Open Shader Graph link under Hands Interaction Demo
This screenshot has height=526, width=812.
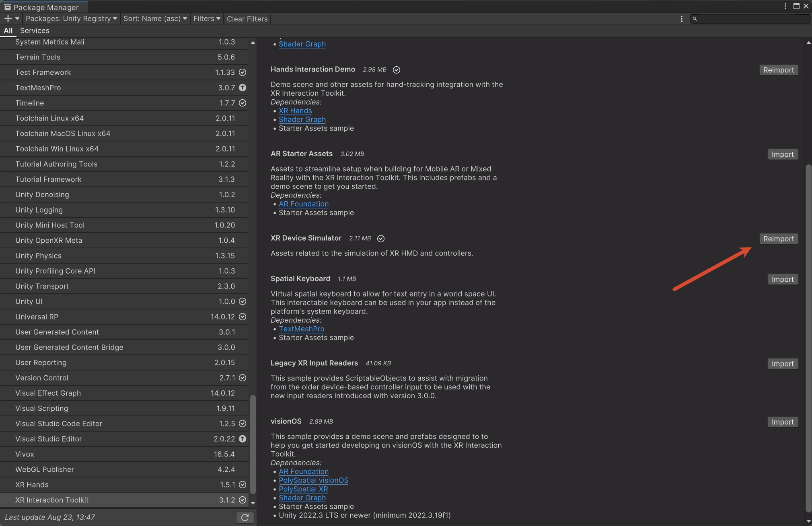click(302, 120)
